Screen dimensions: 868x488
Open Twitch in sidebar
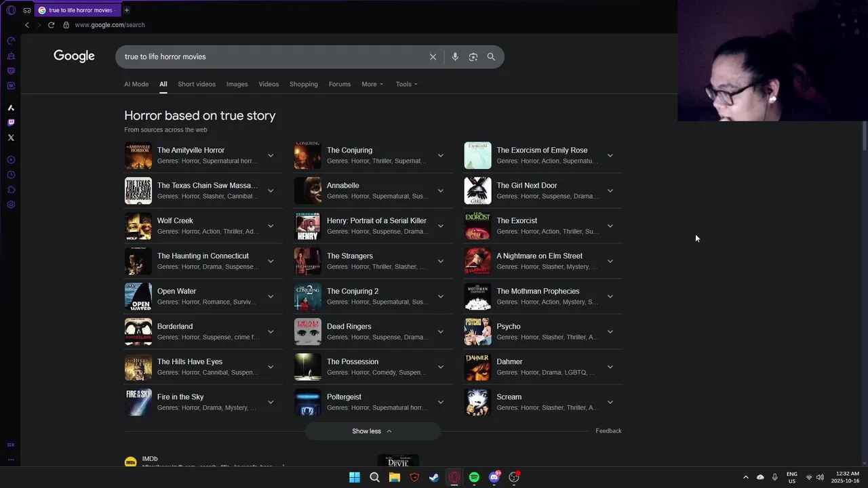click(11, 123)
